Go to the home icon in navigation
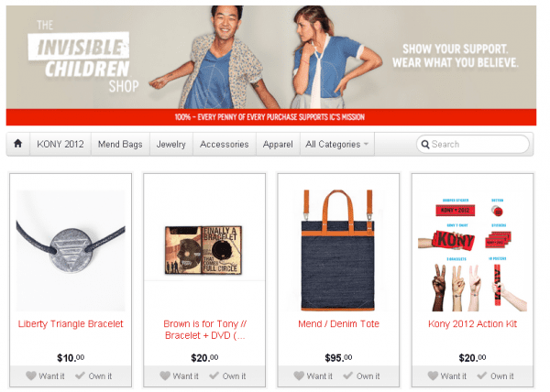Screen dimensions: 550x392 point(18,144)
